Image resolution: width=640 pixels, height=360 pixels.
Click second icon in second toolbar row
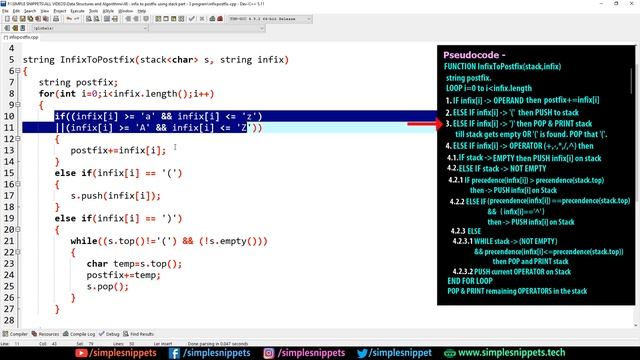(15, 28)
